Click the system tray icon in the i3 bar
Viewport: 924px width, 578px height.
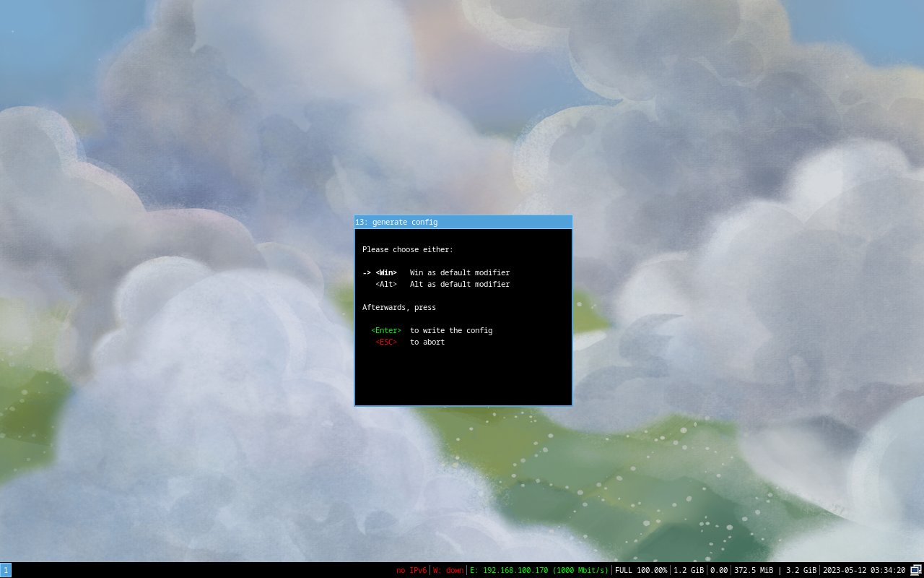916,570
